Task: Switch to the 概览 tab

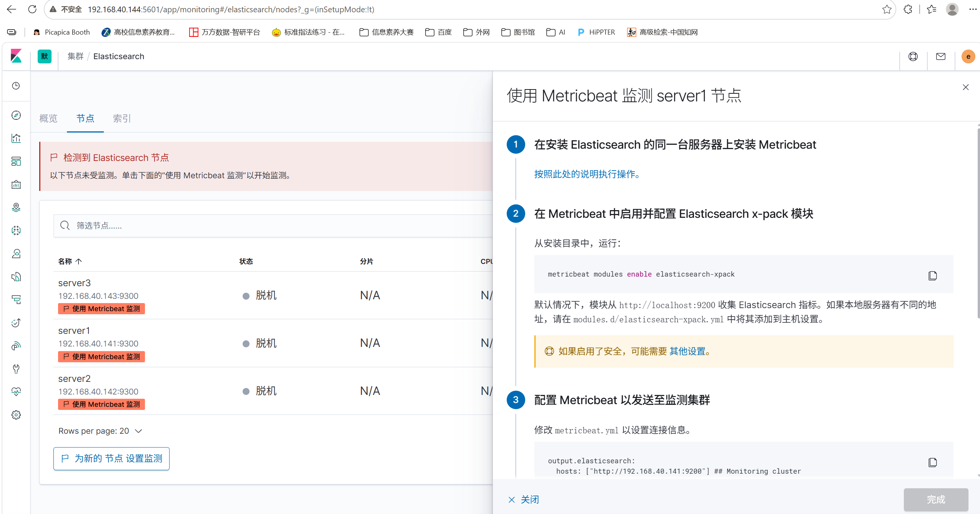Action: 48,118
